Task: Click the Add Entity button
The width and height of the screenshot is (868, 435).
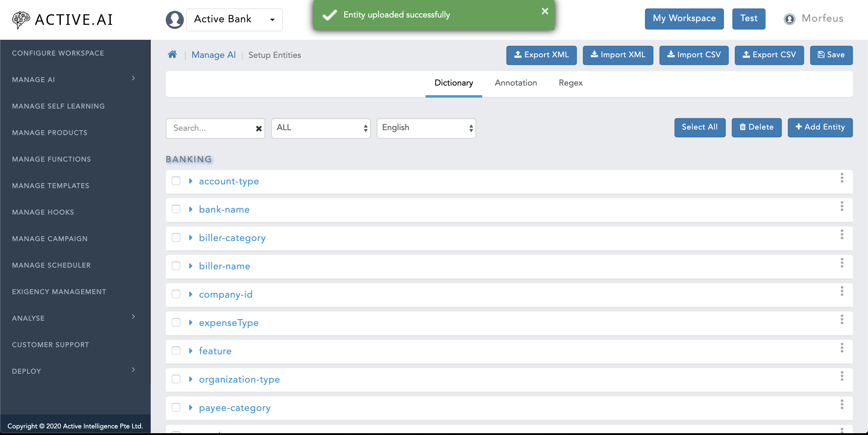Action: click(x=820, y=127)
